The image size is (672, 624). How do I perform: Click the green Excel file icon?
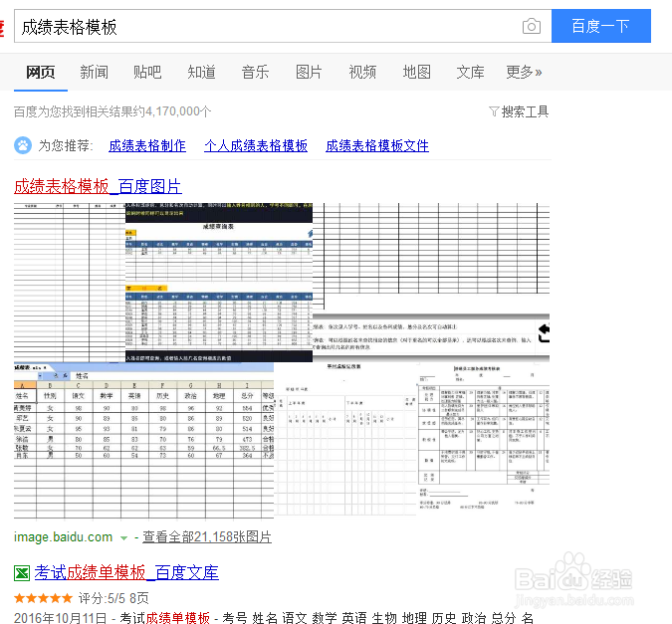[22, 573]
